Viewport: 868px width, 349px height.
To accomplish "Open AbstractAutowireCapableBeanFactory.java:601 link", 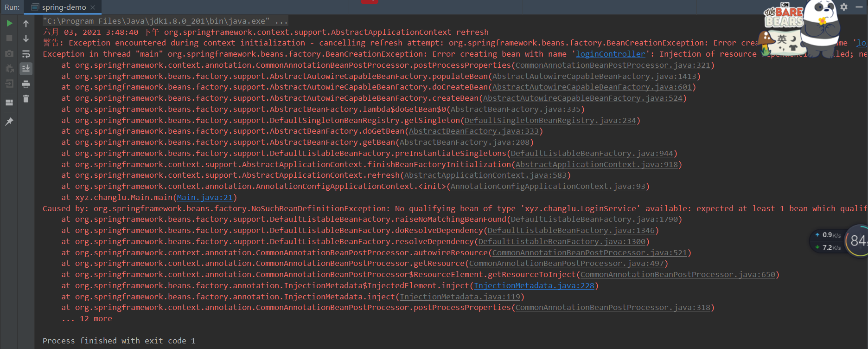I will click(592, 87).
